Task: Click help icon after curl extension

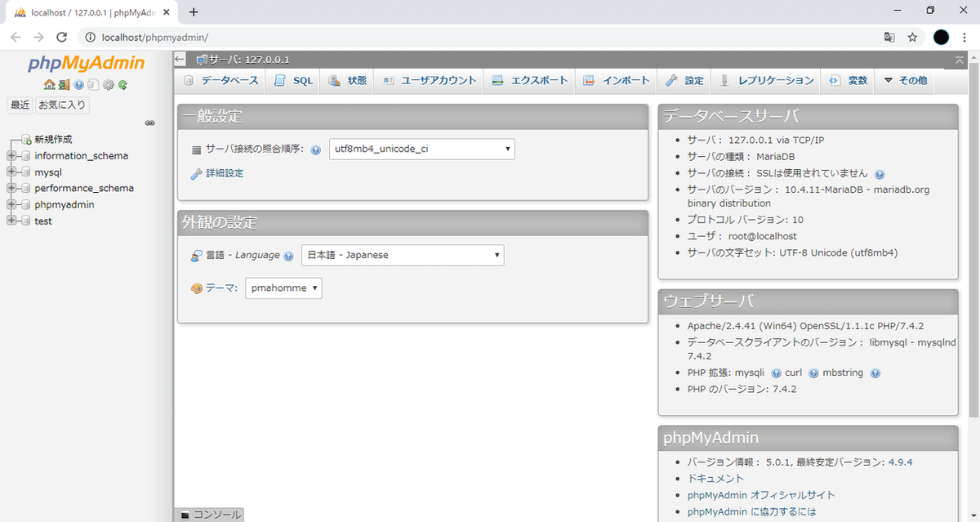Action: pyautogui.click(x=813, y=373)
